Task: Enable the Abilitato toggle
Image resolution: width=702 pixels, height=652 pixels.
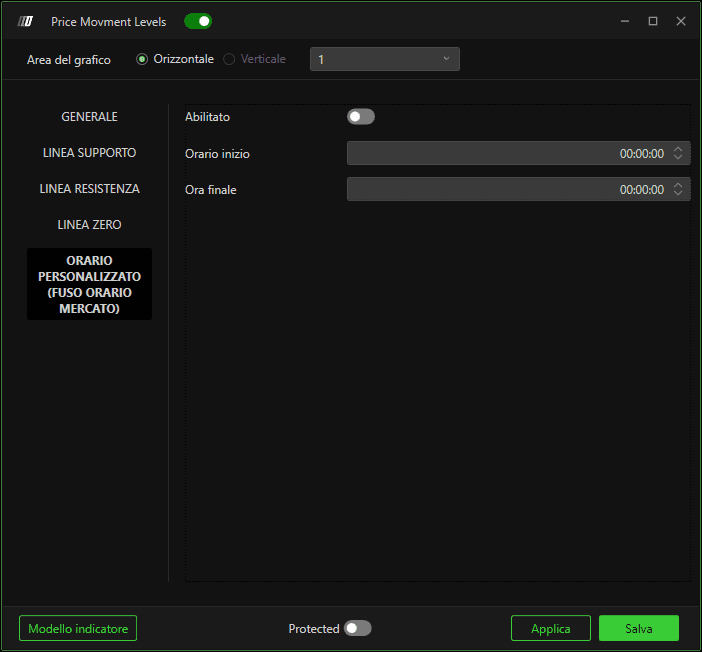Action: (360, 117)
